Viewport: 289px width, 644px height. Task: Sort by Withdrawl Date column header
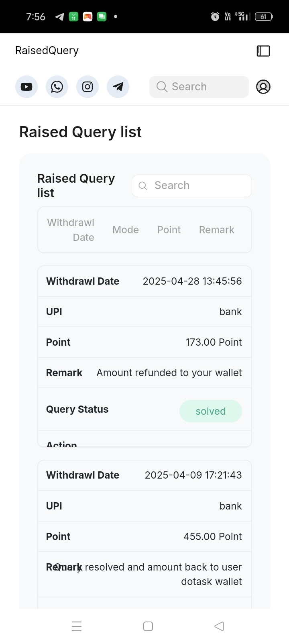pos(71,230)
